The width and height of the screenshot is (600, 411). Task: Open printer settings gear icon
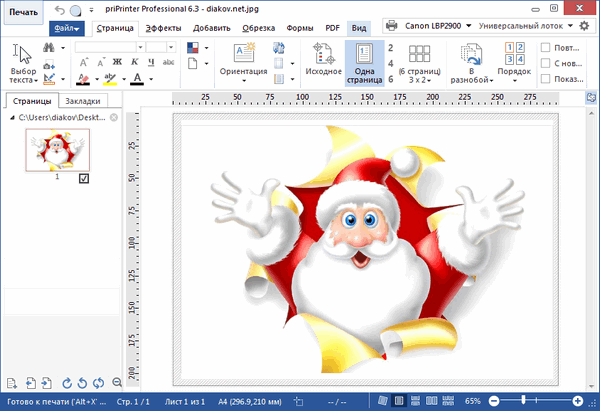tap(584, 26)
